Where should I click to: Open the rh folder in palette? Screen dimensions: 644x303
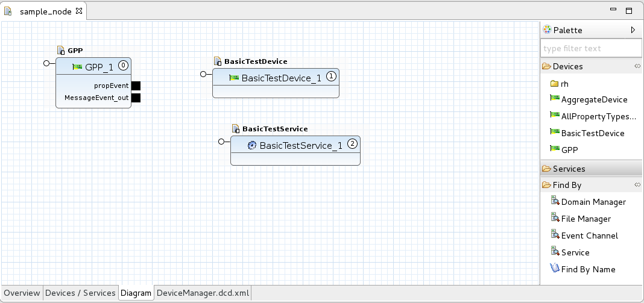(564, 84)
